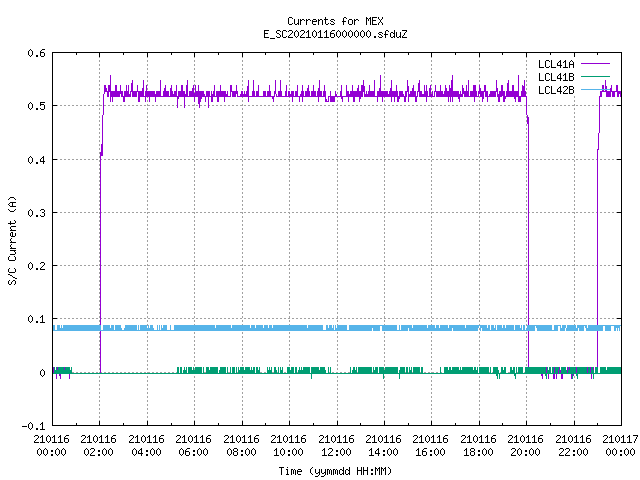Select the 210116 02:00 x-axis tick label

click(98, 446)
